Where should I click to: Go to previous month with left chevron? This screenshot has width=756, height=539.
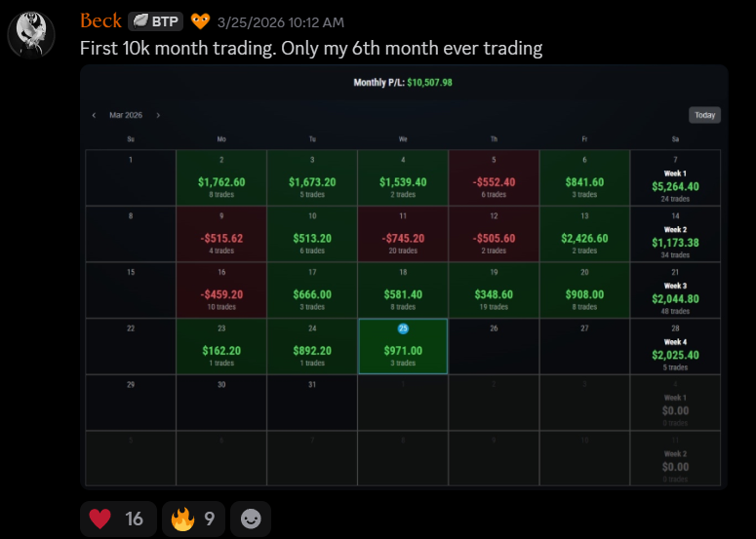[x=94, y=115]
